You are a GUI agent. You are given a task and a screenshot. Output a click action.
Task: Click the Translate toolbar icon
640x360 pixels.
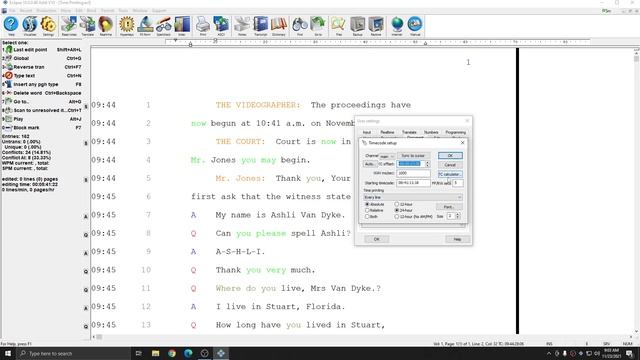87,25
